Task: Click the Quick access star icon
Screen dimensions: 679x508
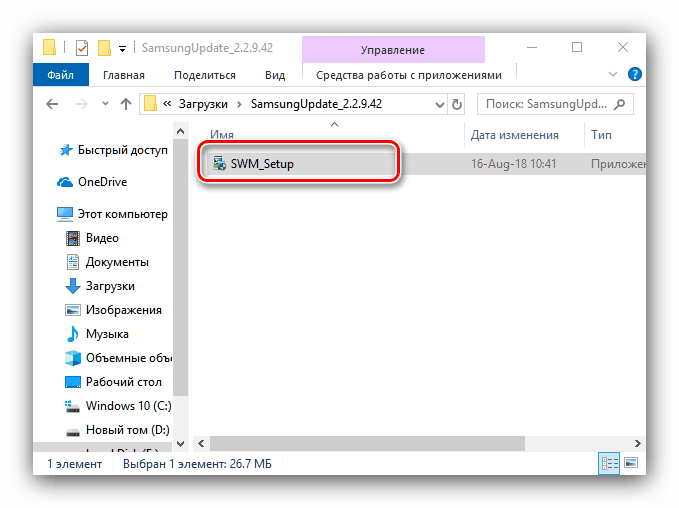Action: [66, 150]
